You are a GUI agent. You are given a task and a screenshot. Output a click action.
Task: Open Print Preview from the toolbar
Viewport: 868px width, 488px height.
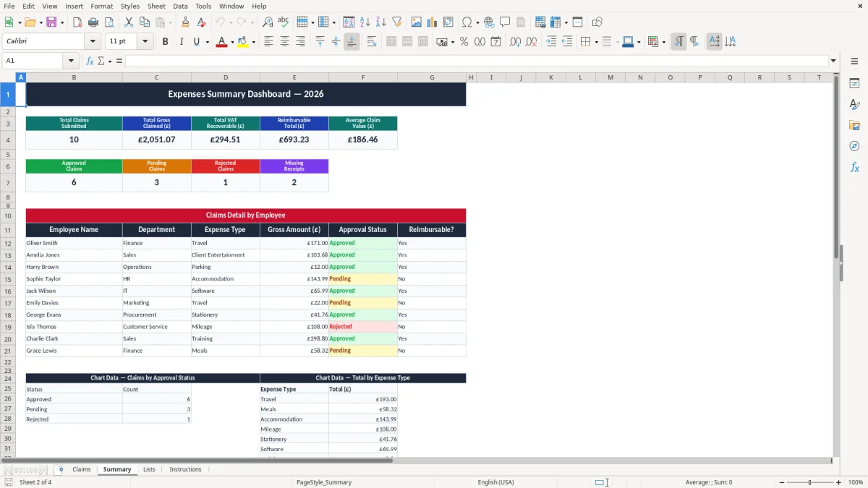pyautogui.click(x=108, y=22)
